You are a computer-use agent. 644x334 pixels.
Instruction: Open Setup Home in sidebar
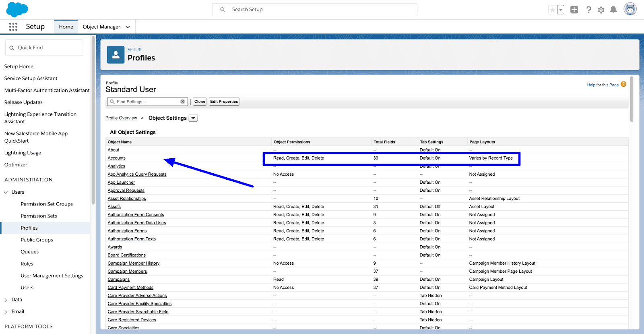(x=19, y=66)
